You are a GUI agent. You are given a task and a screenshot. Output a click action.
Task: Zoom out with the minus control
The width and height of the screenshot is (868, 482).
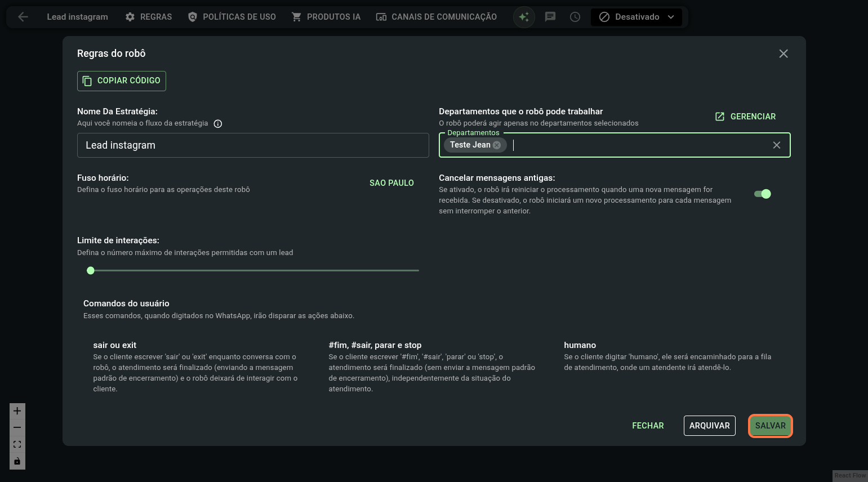tap(17, 427)
